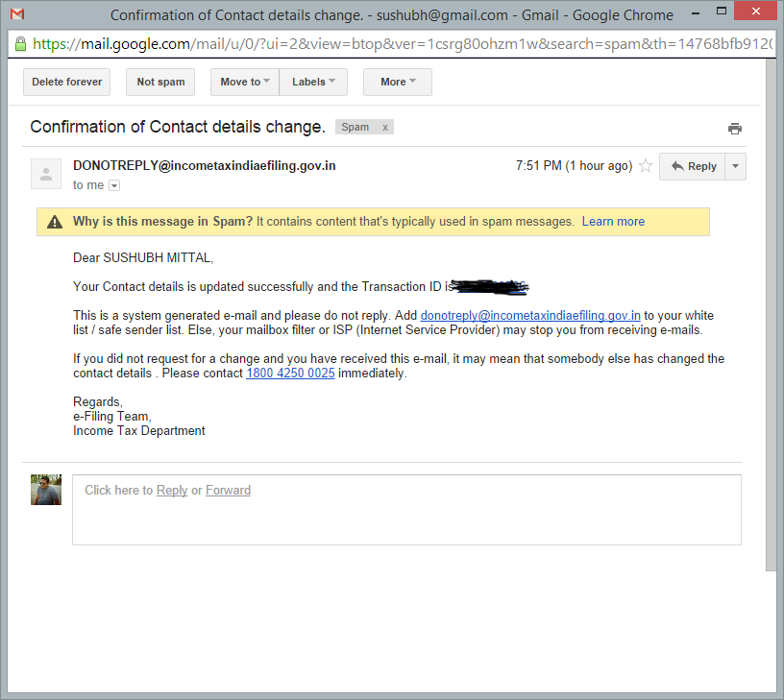Click the spam warning triangle icon
Screen dimensions: 784x700
click(55, 222)
